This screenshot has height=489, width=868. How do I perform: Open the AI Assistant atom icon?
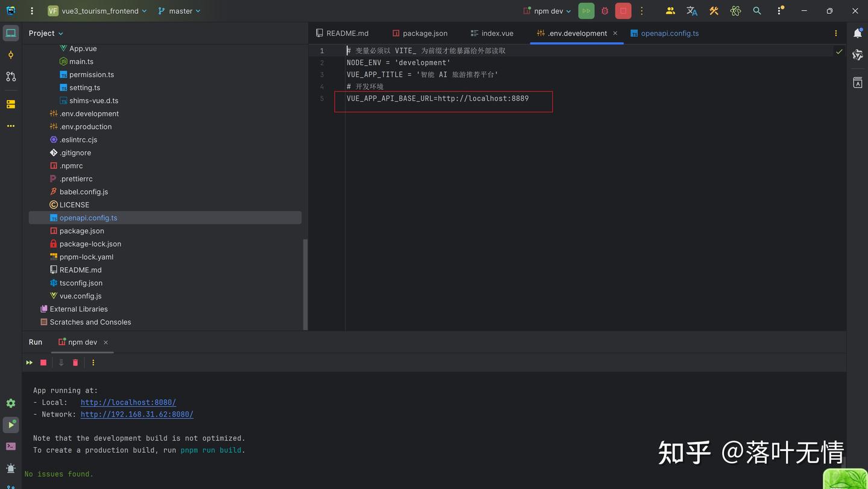click(735, 10)
